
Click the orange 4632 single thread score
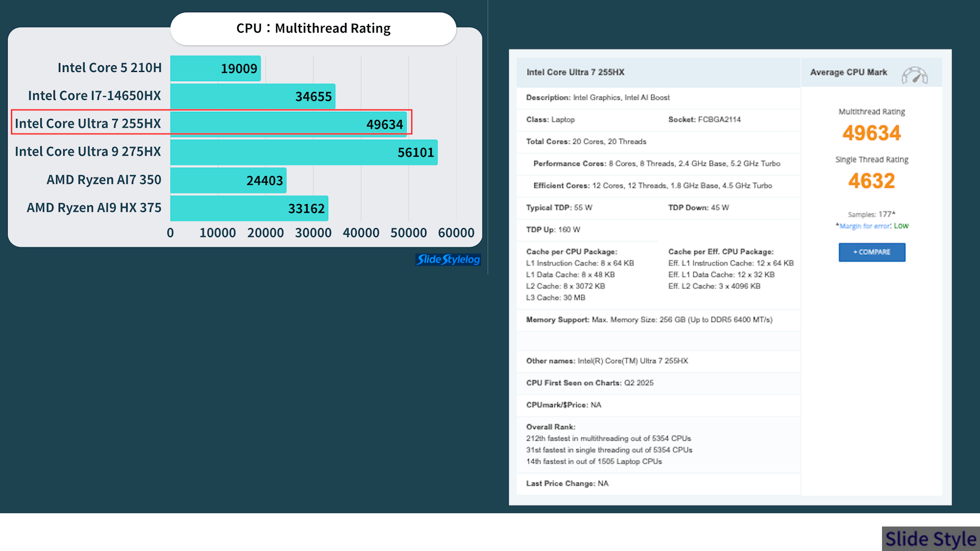coord(871,181)
